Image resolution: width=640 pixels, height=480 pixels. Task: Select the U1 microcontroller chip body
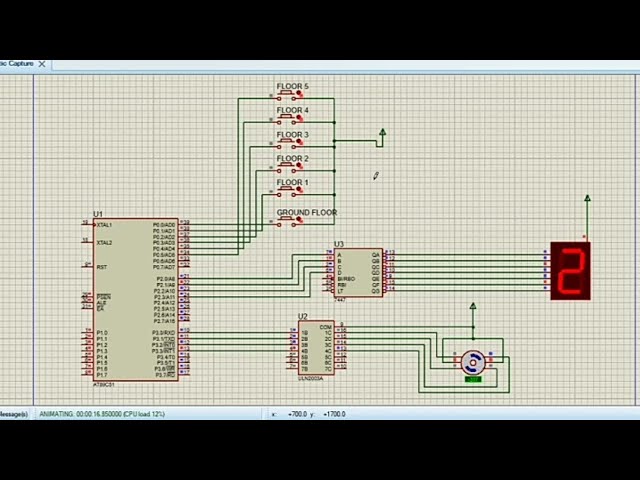point(136,300)
